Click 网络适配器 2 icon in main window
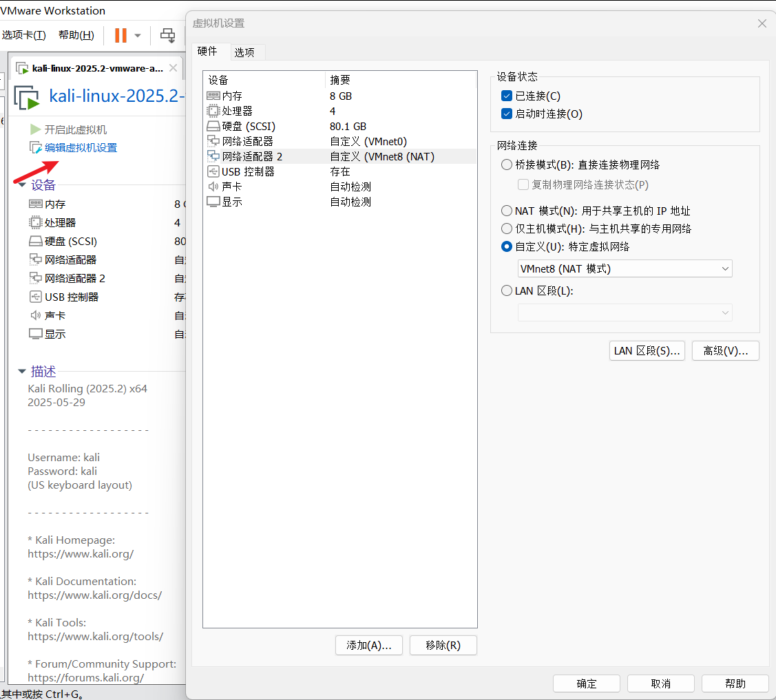 click(x=36, y=278)
